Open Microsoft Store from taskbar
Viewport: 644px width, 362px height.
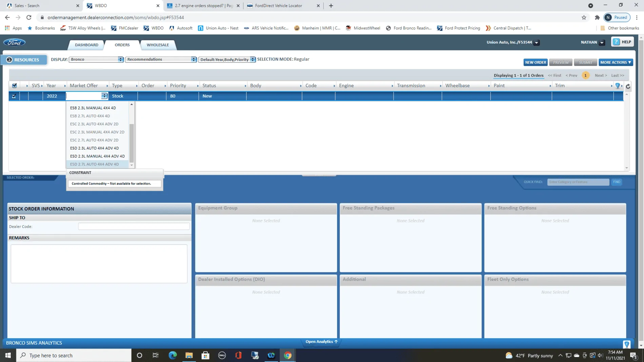click(205, 355)
